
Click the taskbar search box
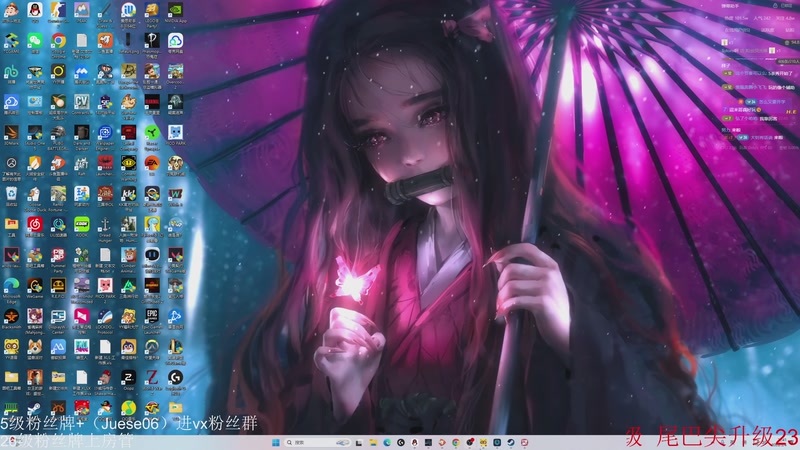(317, 442)
